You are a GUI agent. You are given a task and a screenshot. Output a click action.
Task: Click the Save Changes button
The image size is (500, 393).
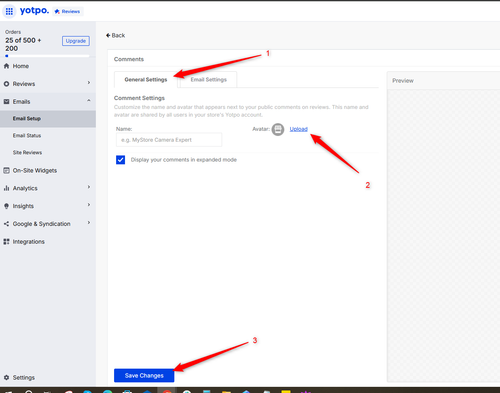tap(144, 376)
